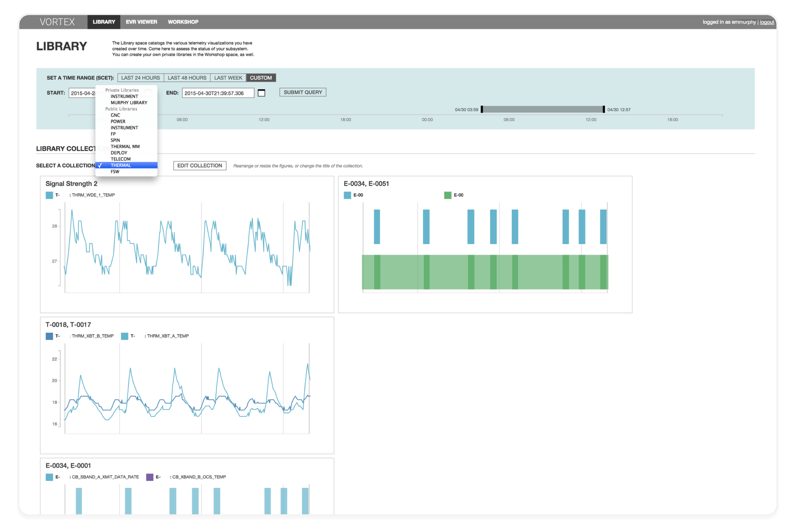Click the green E-00 legend swatch
This screenshot has height=532, width=792.
(448, 195)
